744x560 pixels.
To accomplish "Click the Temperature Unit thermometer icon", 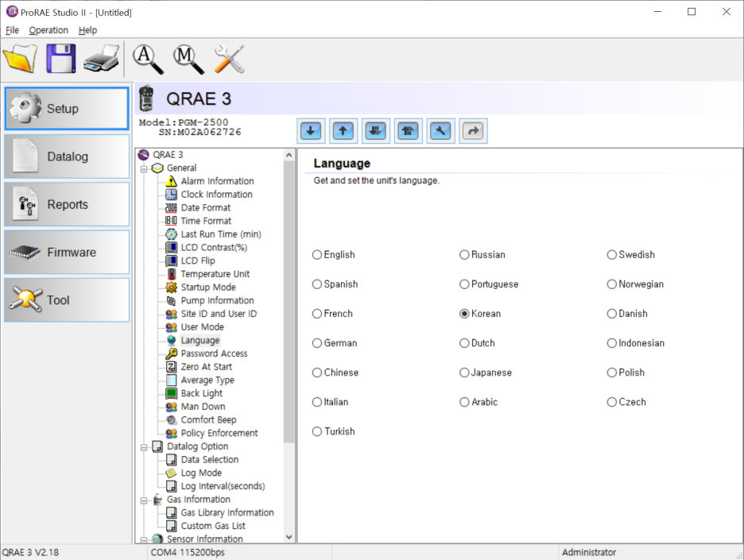I will pos(171,274).
